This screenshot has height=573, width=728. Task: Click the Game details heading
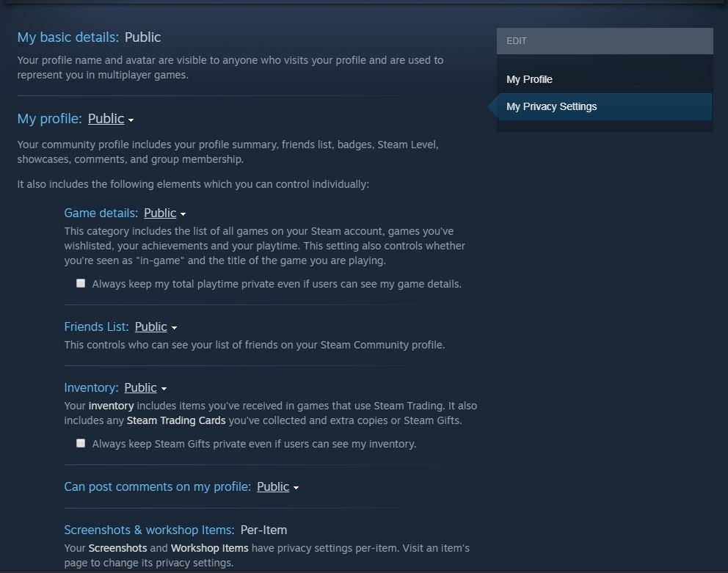point(101,213)
